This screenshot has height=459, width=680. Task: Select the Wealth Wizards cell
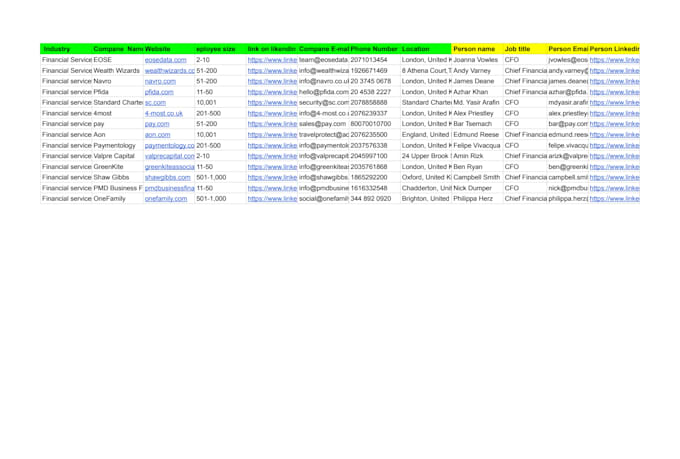pyautogui.click(x=118, y=71)
